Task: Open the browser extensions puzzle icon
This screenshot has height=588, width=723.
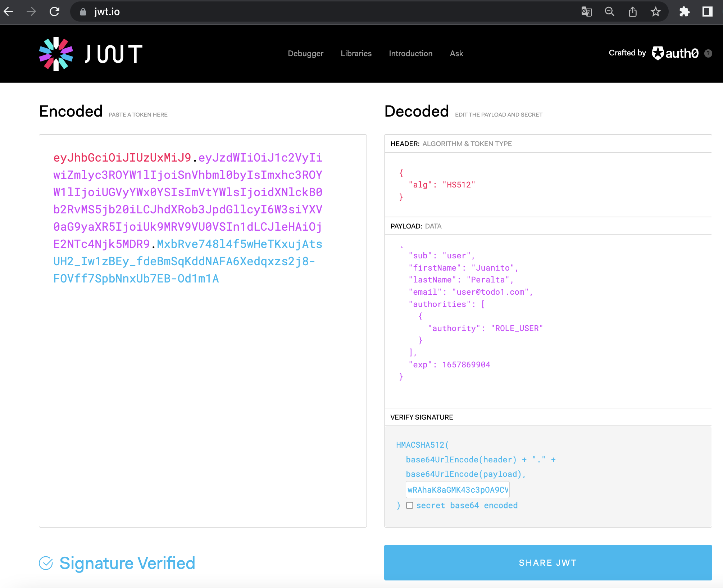Action: click(x=684, y=12)
